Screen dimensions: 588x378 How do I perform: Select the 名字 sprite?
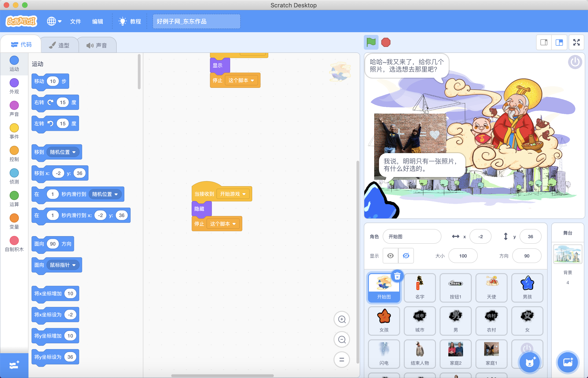pyautogui.click(x=420, y=288)
